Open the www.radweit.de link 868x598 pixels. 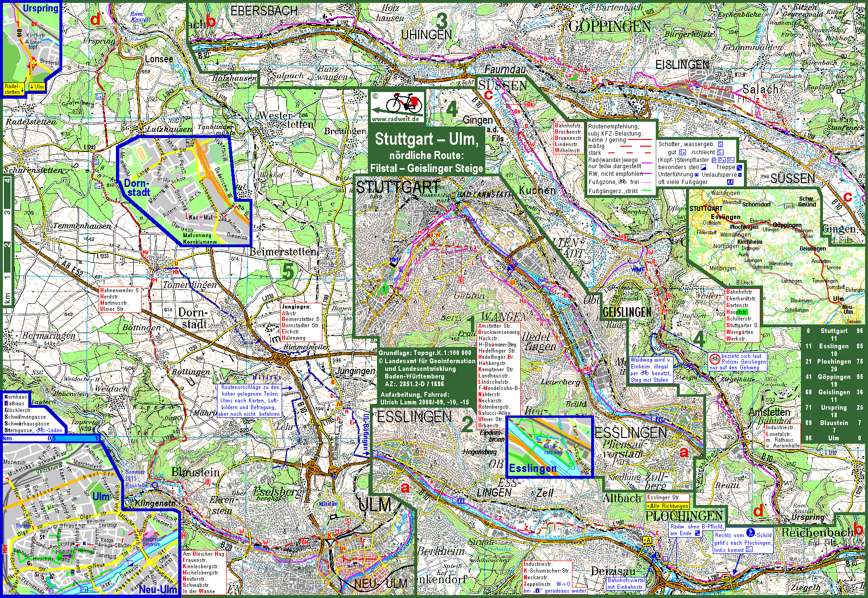[396, 119]
